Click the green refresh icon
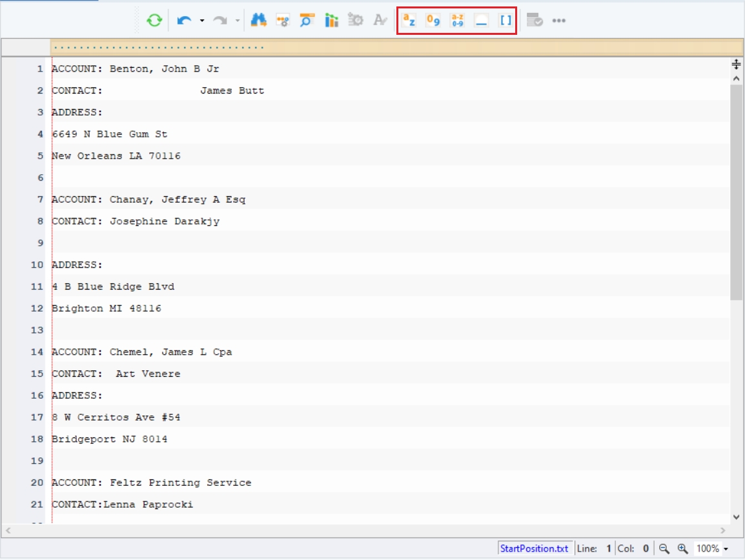The width and height of the screenshot is (745, 560). coord(154,21)
